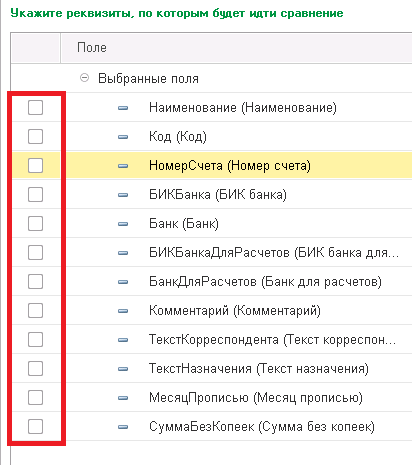
Task: Click the attribute icon beside НомерСчета
Action: (x=123, y=166)
